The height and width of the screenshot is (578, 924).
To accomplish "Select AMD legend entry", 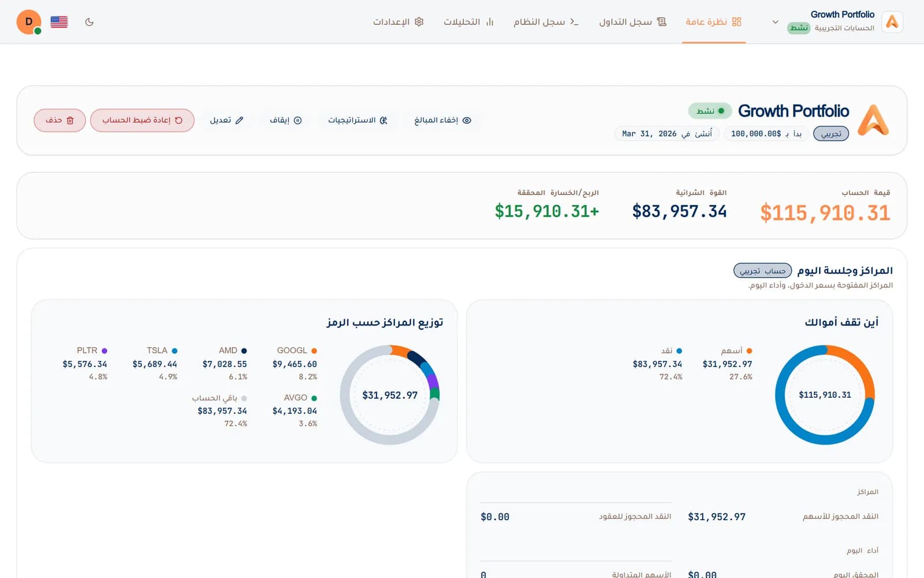I will 225,363.
